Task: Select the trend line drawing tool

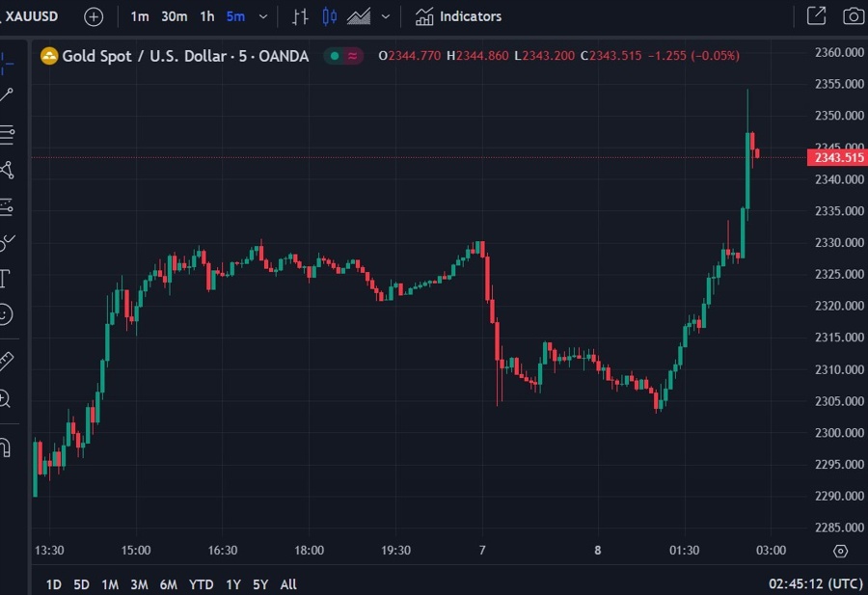Action: [11, 94]
